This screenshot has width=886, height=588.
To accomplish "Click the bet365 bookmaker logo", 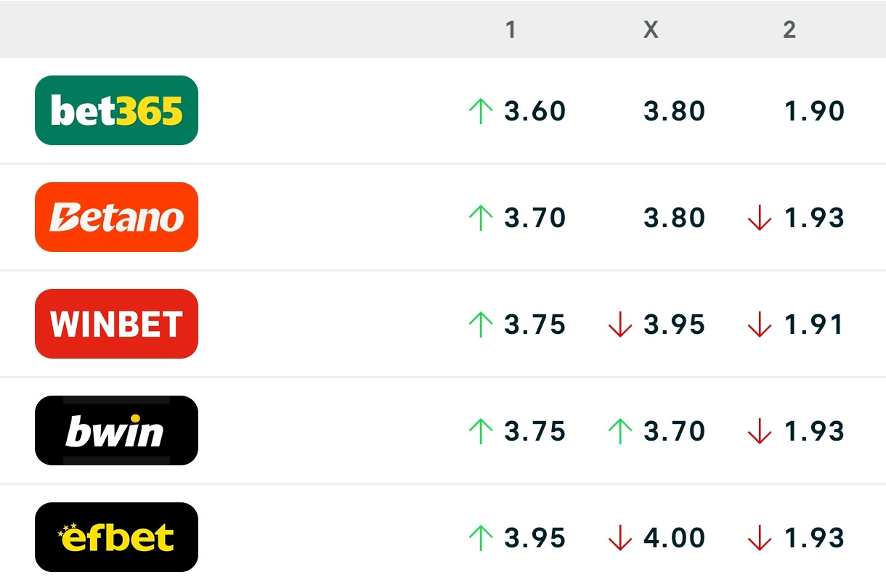I will [116, 110].
